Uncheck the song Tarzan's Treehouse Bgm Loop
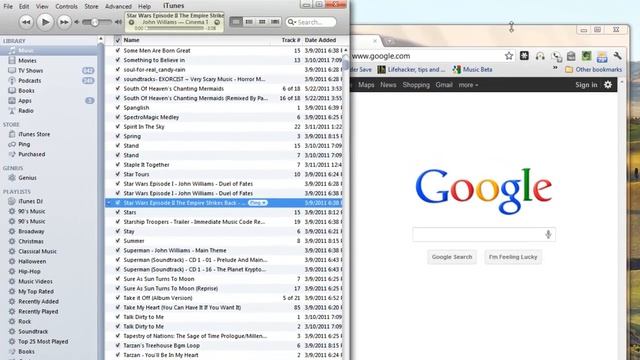This screenshot has height=360, width=640. tap(118, 345)
